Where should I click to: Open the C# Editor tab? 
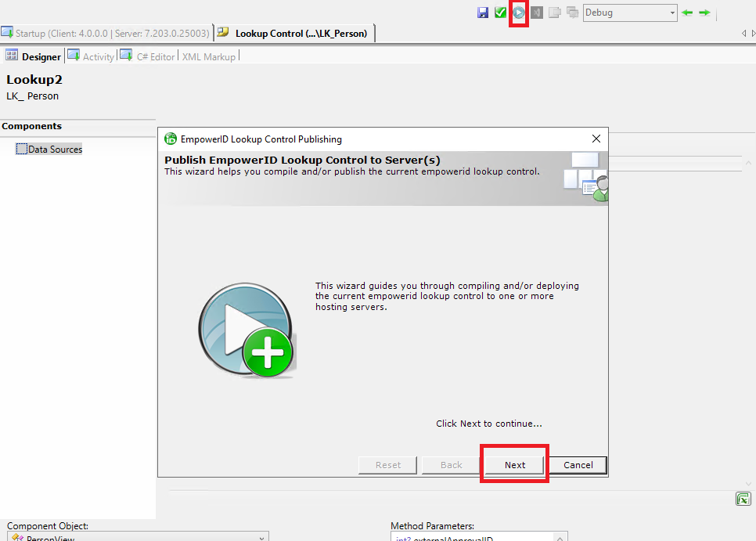tap(148, 56)
